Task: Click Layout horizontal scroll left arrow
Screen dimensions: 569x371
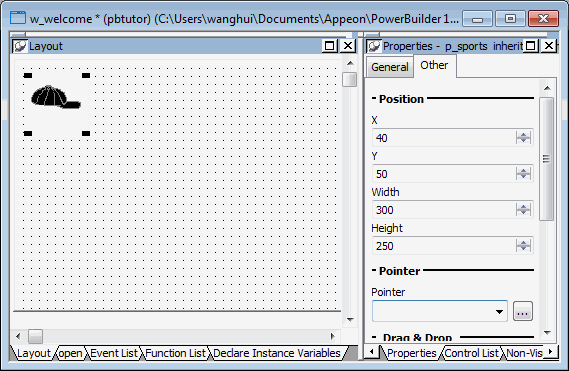Action: click(x=19, y=337)
